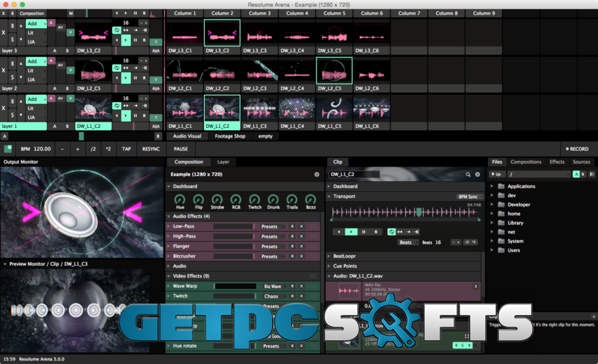The height and width of the screenshot is (364, 598).
Task: Set play-once mode on layer 2
Action: click(135, 67)
